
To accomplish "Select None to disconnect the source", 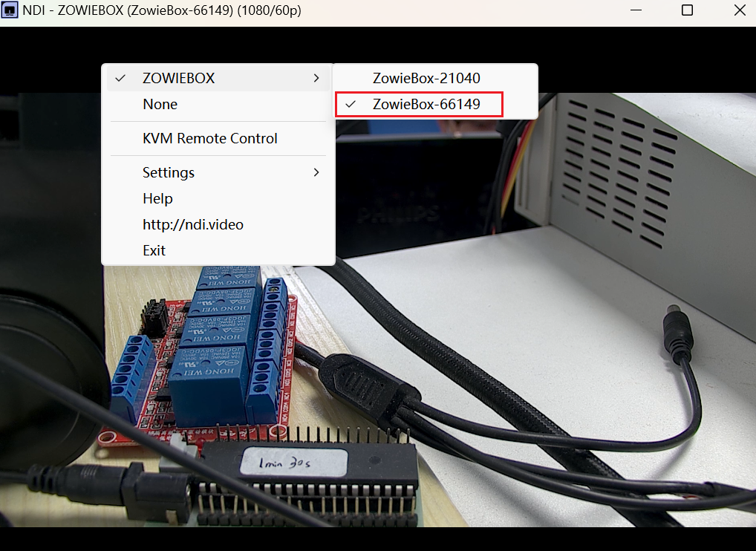I will click(160, 105).
